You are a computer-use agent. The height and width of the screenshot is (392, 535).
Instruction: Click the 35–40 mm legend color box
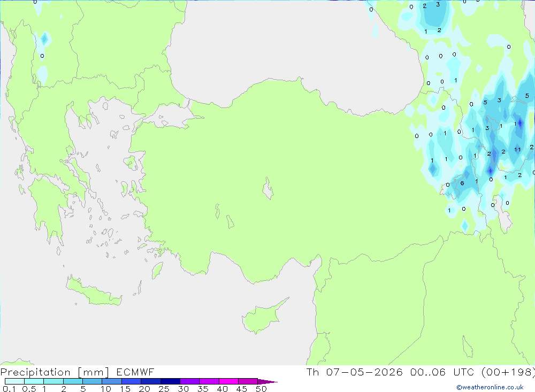pos(209,381)
